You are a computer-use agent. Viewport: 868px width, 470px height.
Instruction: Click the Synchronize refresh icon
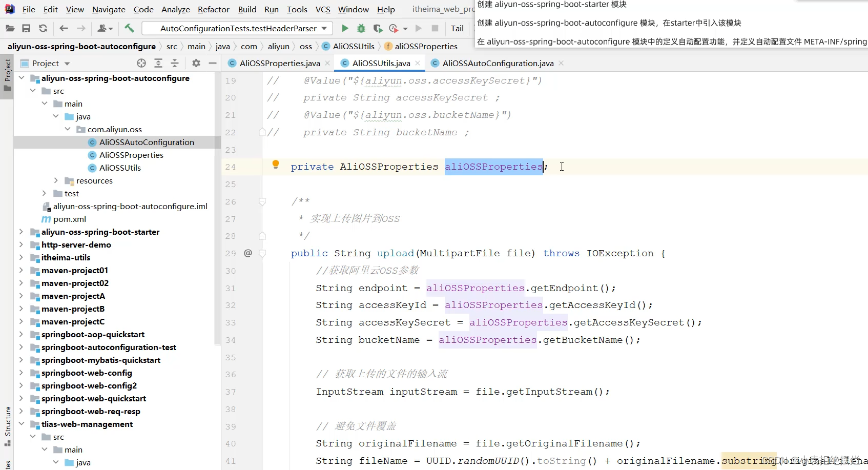43,28
